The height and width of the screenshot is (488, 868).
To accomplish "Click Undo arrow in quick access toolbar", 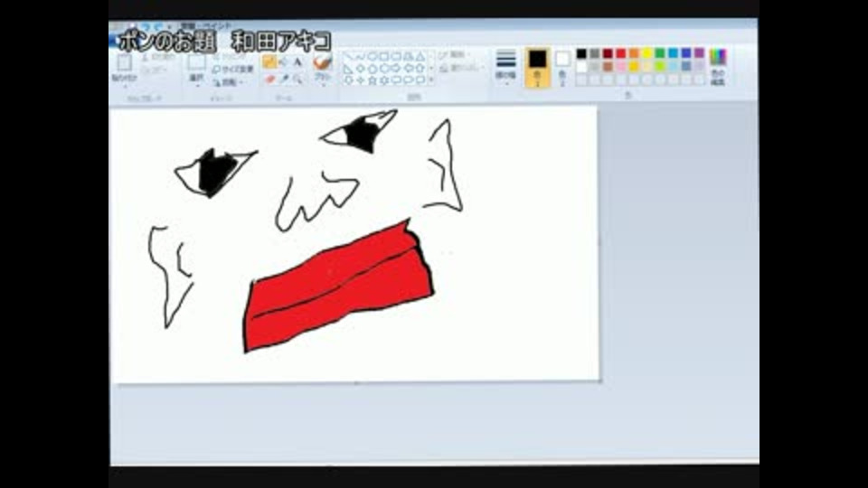I will 147,26.
